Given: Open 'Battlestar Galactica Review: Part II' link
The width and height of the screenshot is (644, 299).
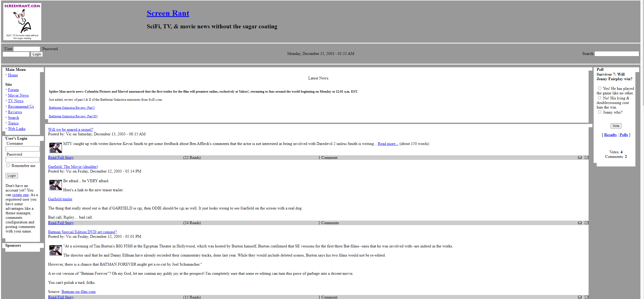Looking at the screenshot, I should (73, 116).
